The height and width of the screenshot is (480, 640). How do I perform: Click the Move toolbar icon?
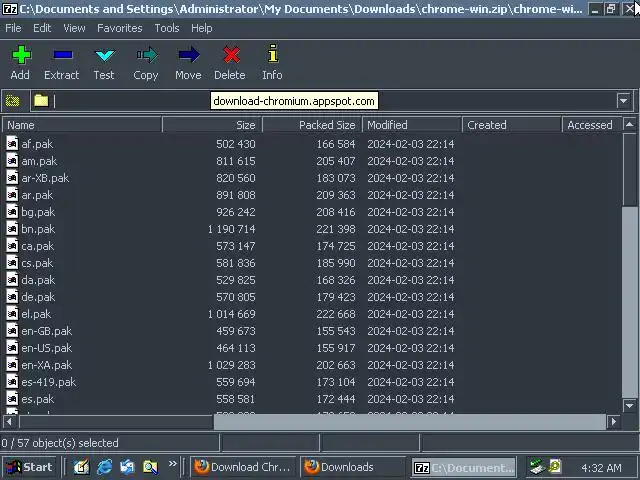[189, 55]
